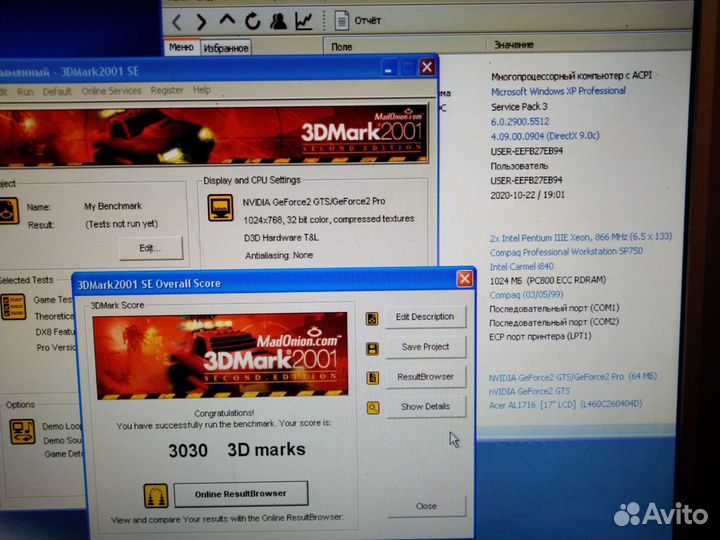Click the Save Project button

click(x=426, y=347)
